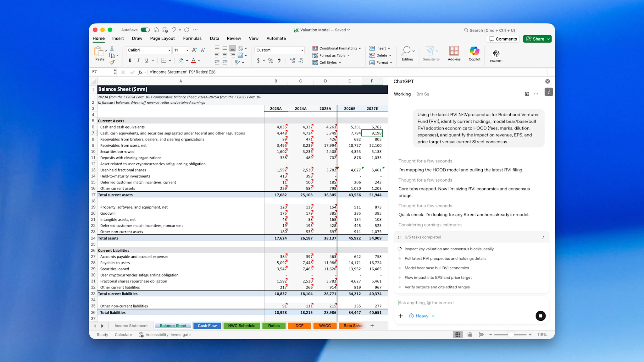Viewport: 644px width, 362px height.
Task: Stop the ChatGPT response
Action: (x=541, y=316)
